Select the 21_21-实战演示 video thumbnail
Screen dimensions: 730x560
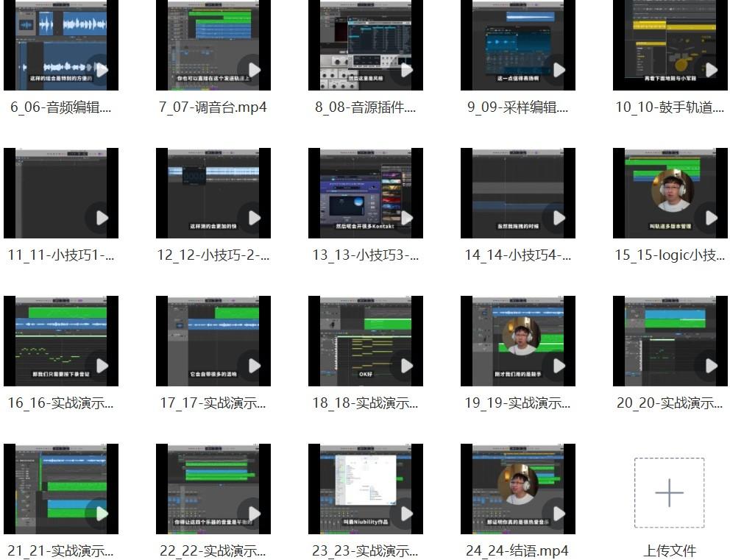click(60, 489)
